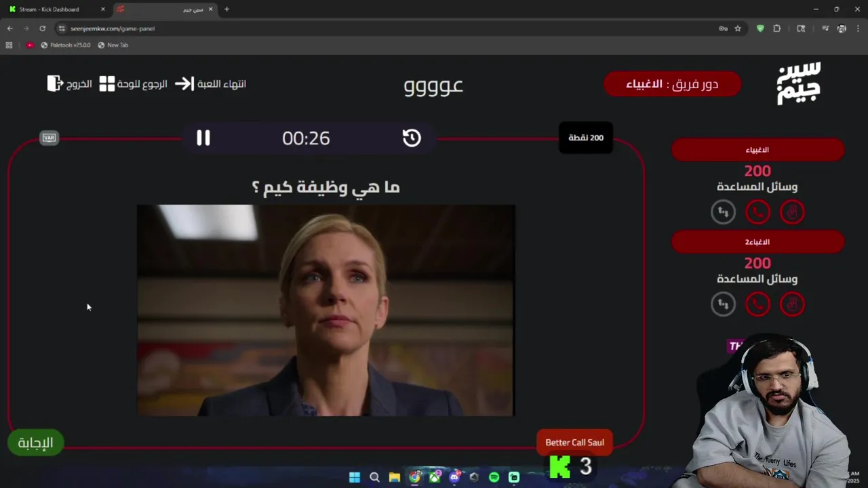Viewport: 868px width, 488px height.
Task: Select the سين جيم browser tab
Action: pyautogui.click(x=165, y=9)
